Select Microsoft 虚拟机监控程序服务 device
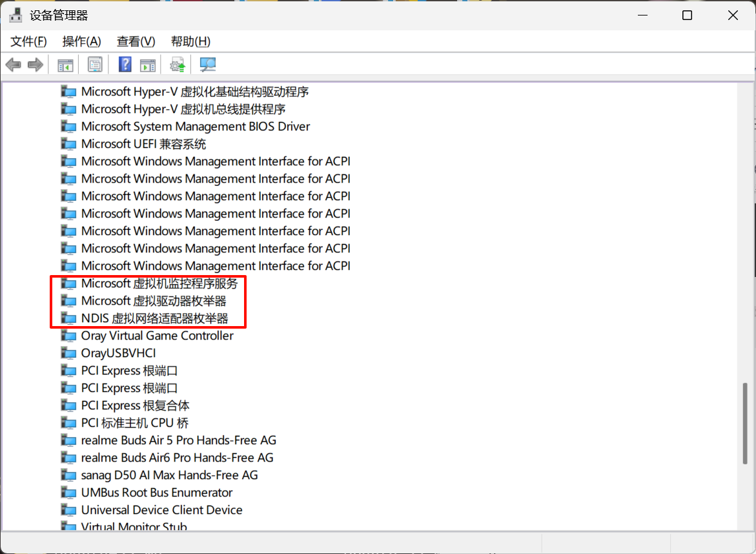Screen dimensions: 756x554 click(159, 283)
